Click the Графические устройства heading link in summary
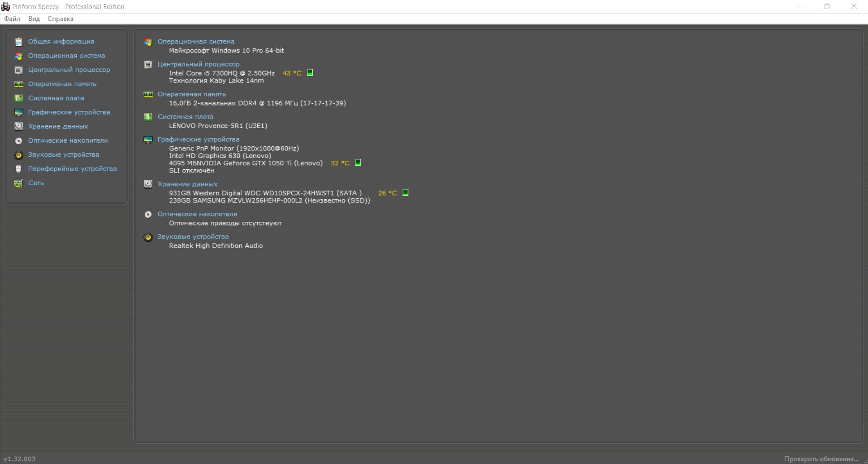Viewport: 868px width, 464px height. point(199,139)
